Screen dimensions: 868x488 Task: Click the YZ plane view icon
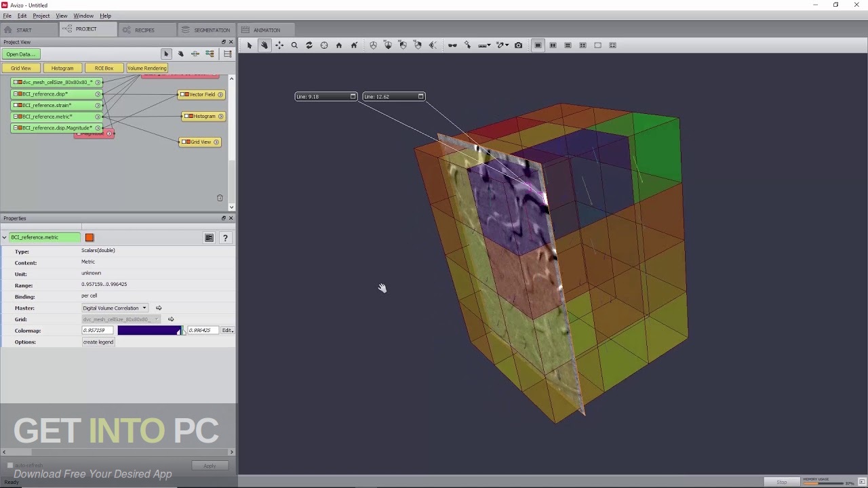click(x=418, y=45)
